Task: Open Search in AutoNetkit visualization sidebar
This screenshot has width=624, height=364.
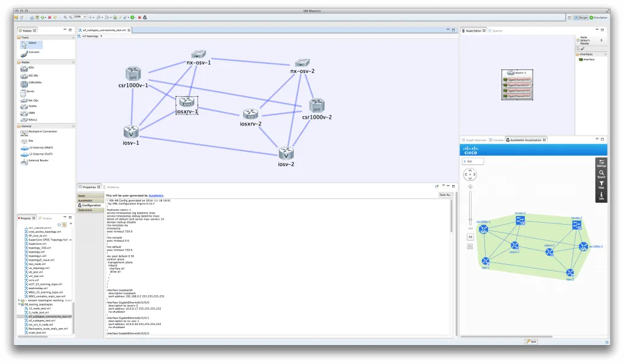Action: 601,174
